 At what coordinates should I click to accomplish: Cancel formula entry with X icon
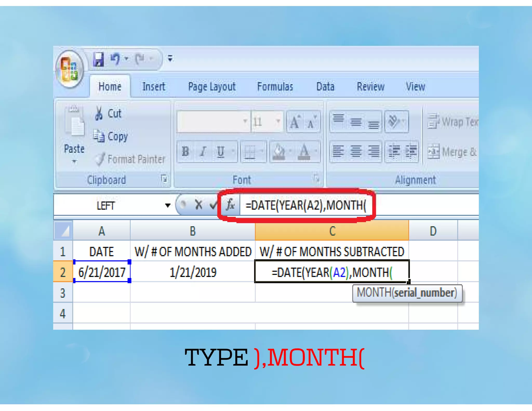pyautogui.click(x=199, y=205)
